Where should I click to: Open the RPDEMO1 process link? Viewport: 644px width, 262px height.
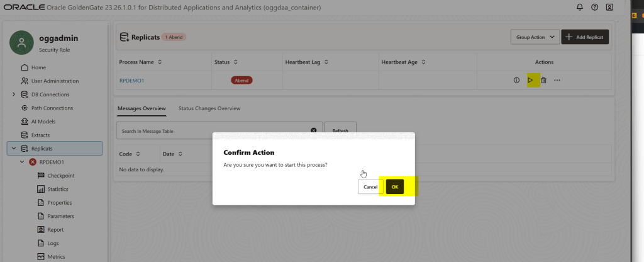(131, 81)
